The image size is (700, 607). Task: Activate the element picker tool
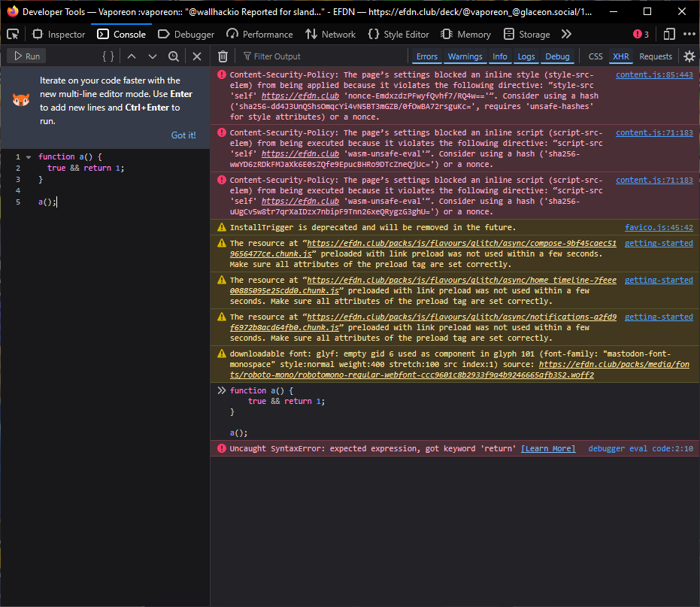[x=13, y=34]
